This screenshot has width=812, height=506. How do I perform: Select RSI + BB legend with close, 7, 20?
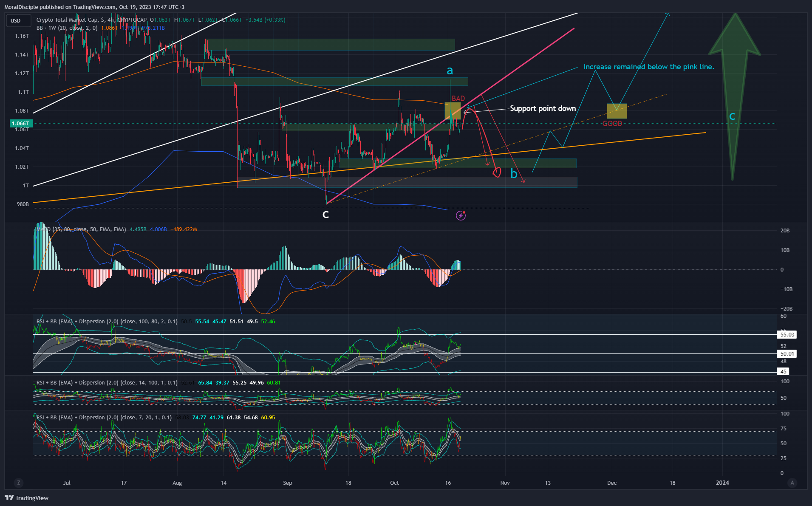(104, 418)
